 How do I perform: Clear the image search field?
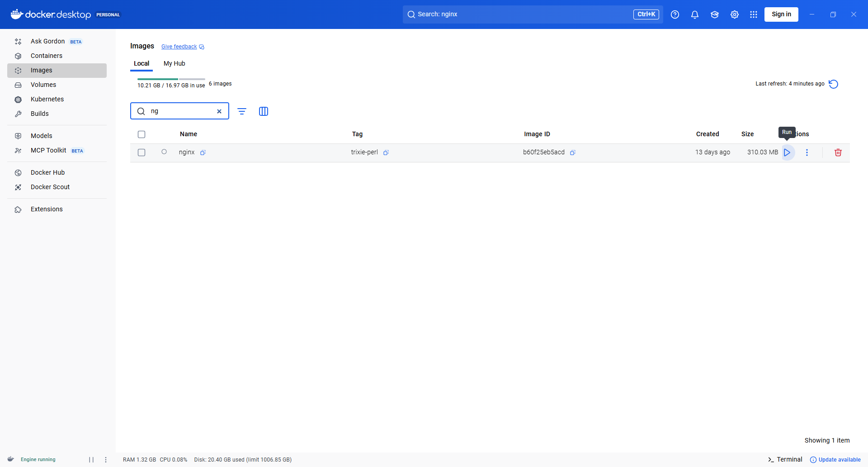[x=219, y=111]
